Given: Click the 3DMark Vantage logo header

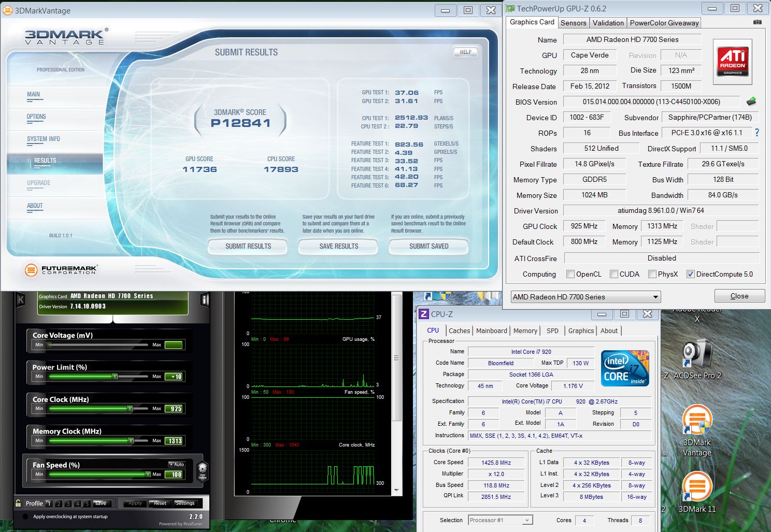Looking at the screenshot, I should (66, 36).
